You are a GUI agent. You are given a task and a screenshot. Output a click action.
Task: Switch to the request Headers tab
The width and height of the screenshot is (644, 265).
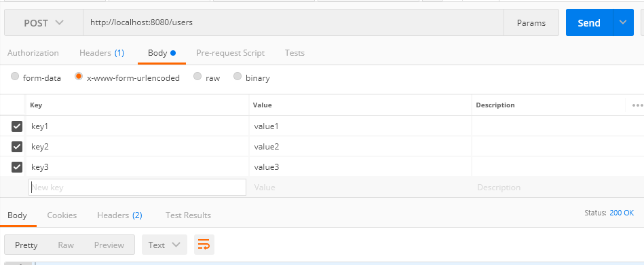[x=101, y=53]
